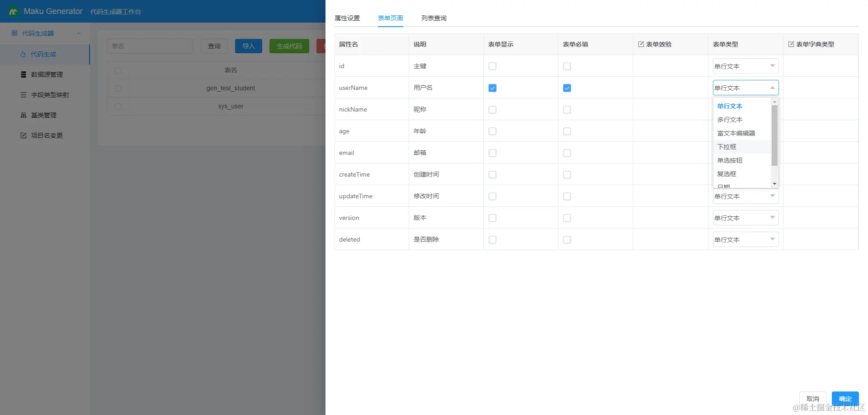Toggle 表单显示 checkbox for id row
Screen dimensions: 868x415
pyautogui.click(x=492, y=66)
